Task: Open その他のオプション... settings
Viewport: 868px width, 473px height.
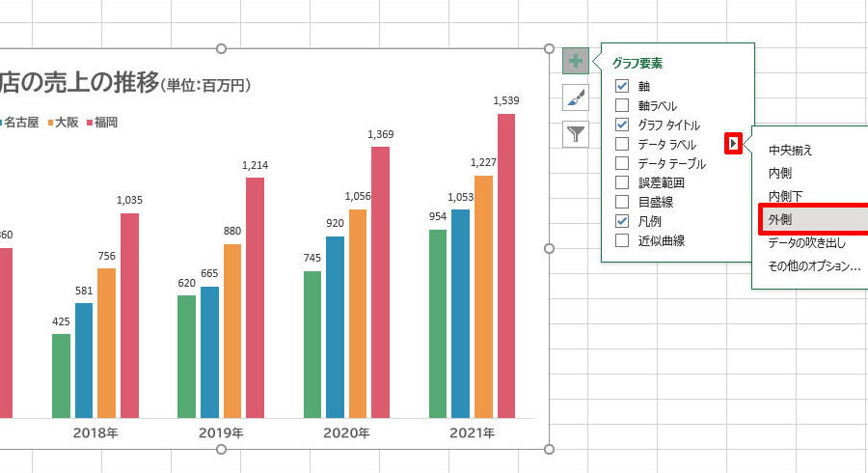Action: (x=814, y=266)
